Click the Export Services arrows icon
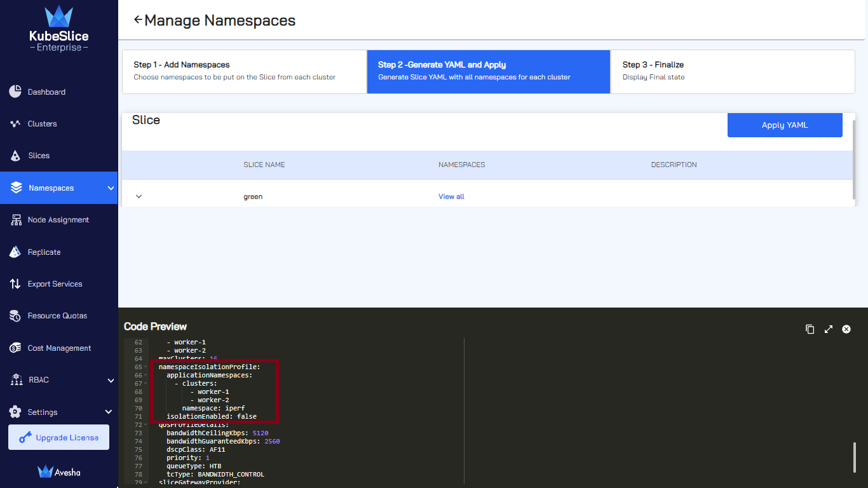Image resolution: width=868 pixels, height=488 pixels. point(15,284)
